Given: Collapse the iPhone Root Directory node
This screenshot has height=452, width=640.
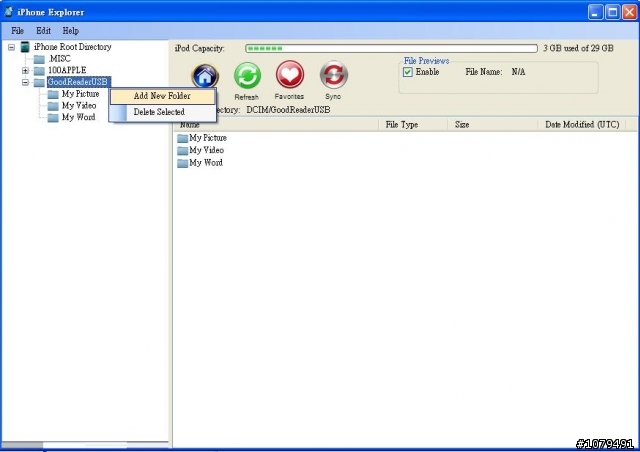Looking at the screenshot, I should click(x=11, y=47).
